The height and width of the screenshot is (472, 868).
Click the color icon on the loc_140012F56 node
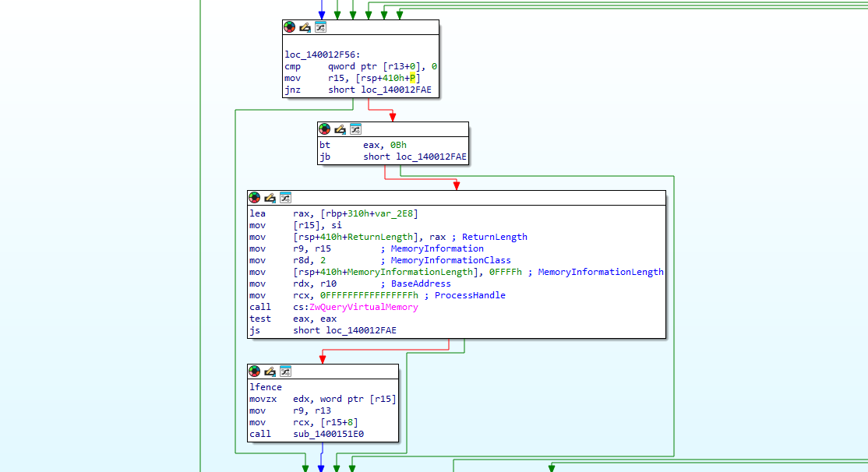pos(289,27)
